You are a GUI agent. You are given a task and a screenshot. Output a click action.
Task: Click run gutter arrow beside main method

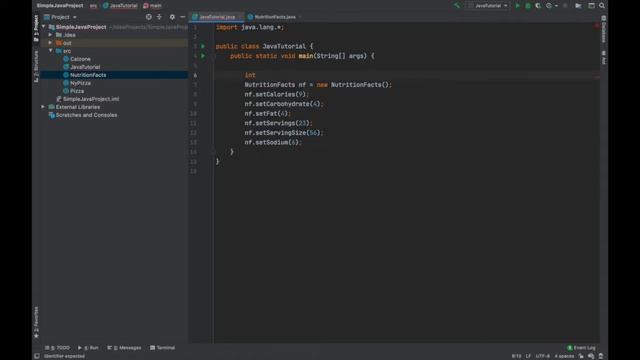(203, 56)
